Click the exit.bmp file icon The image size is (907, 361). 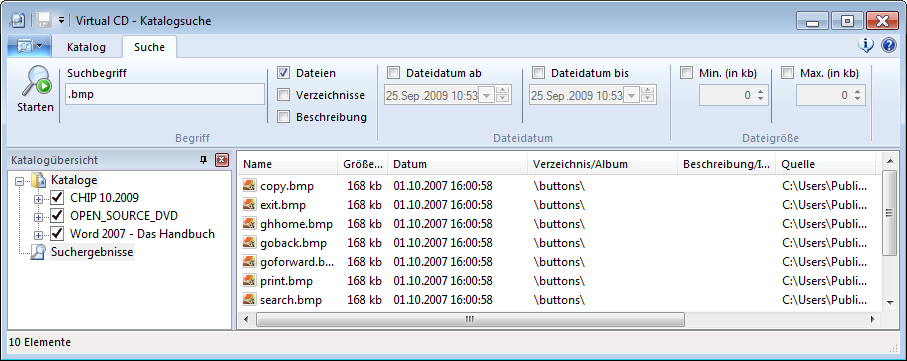[249, 205]
